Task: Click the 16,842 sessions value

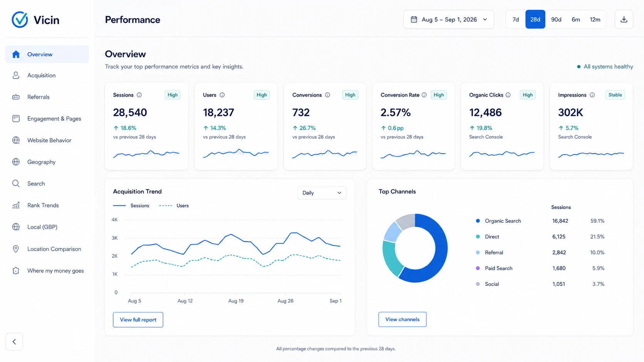Action: coord(560,221)
